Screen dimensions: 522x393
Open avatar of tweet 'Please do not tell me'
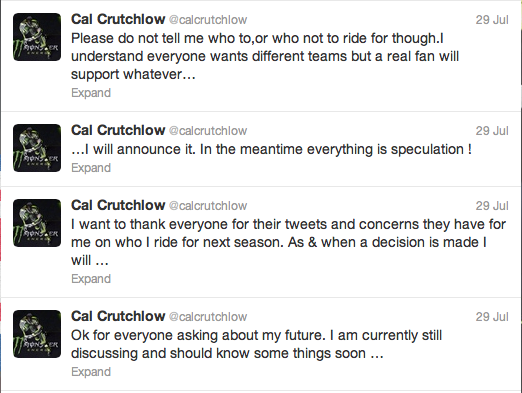pyautogui.click(x=37, y=37)
